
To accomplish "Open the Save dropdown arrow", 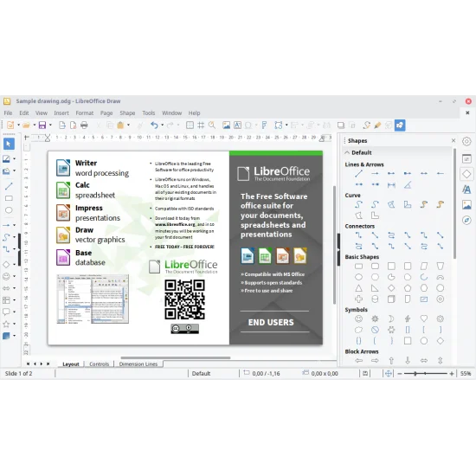I will point(50,125).
